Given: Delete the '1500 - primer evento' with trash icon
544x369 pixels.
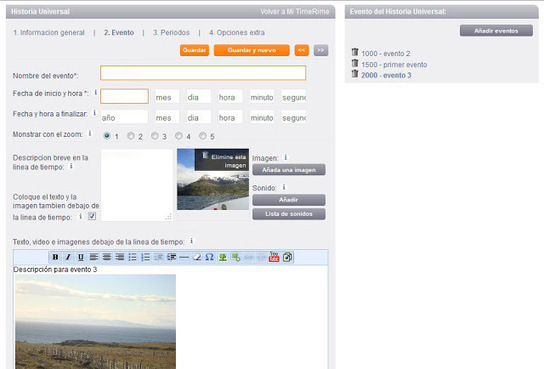Looking at the screenshot, I should (x=355, y=63).
